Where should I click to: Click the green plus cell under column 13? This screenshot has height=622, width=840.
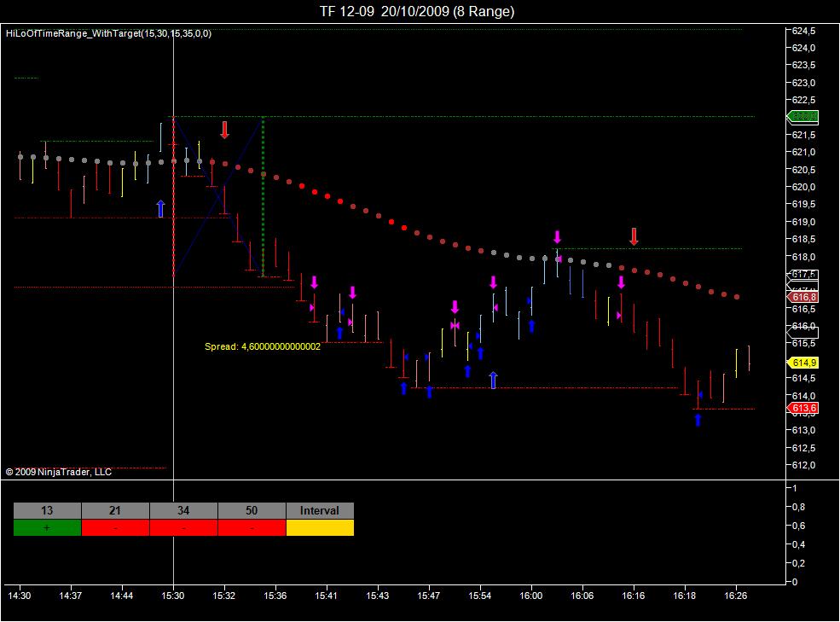point(47,527)
